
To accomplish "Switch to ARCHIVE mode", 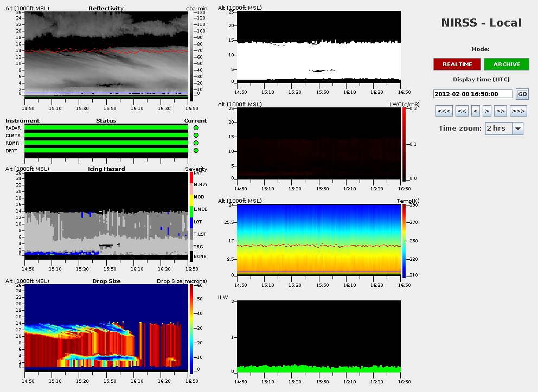I will (x=507, y=64).
